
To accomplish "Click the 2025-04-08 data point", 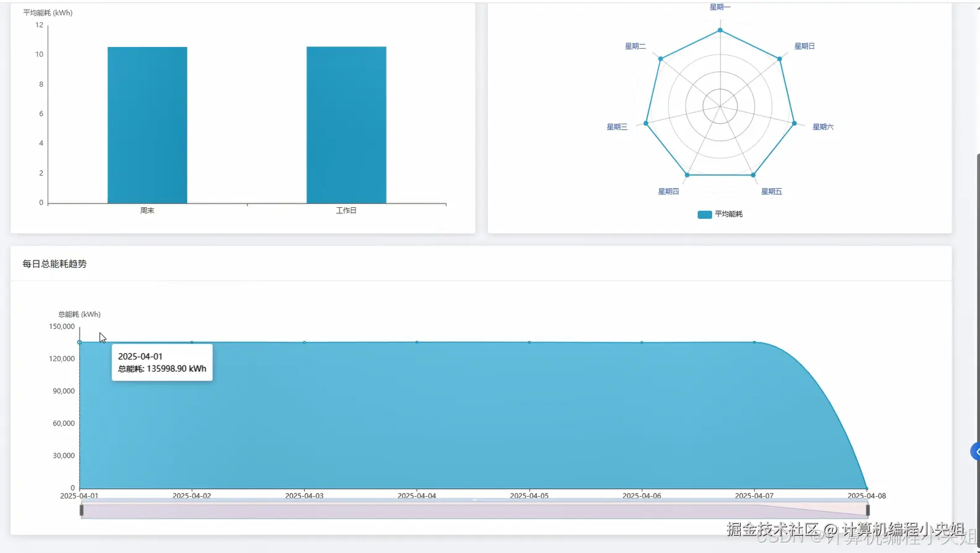I will (x=867, y=489).
